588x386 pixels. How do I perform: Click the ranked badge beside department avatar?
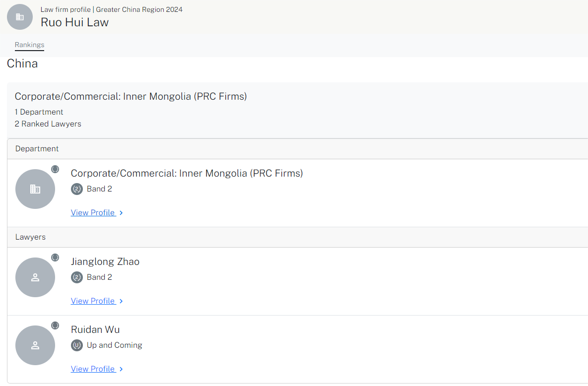55,169
